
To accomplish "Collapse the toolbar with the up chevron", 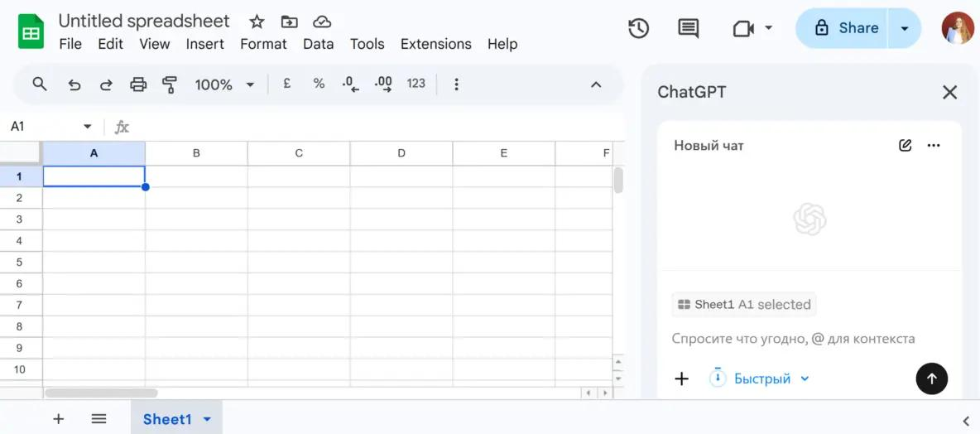I will [596, 84].
